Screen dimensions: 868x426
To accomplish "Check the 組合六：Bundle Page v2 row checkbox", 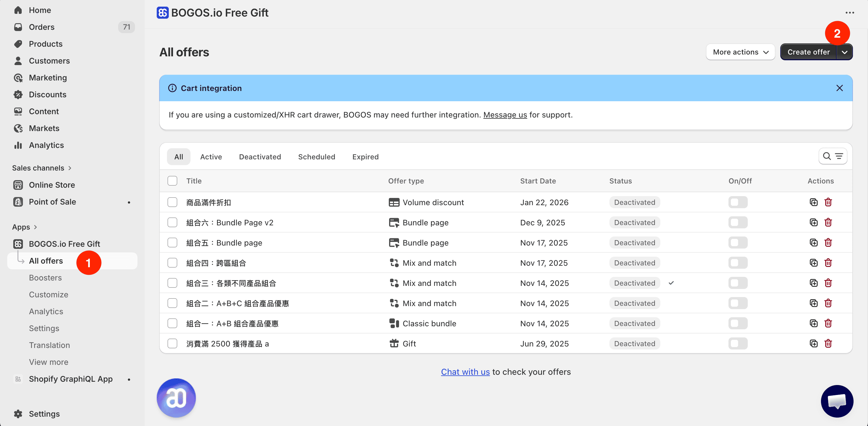I will coord(172,222).
